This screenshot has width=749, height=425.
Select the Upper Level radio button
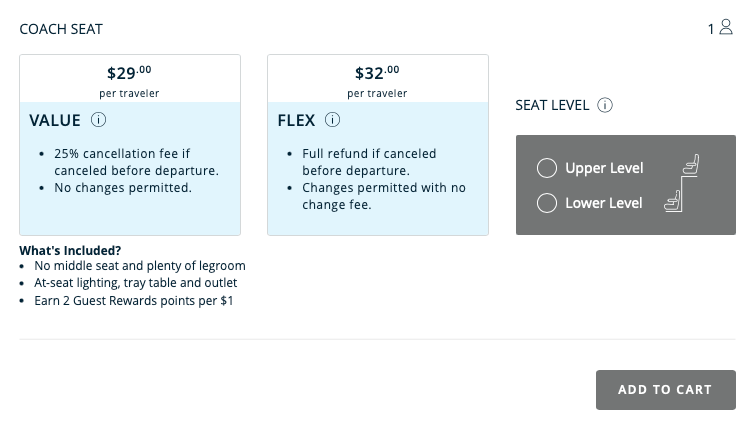pos(547,168)
